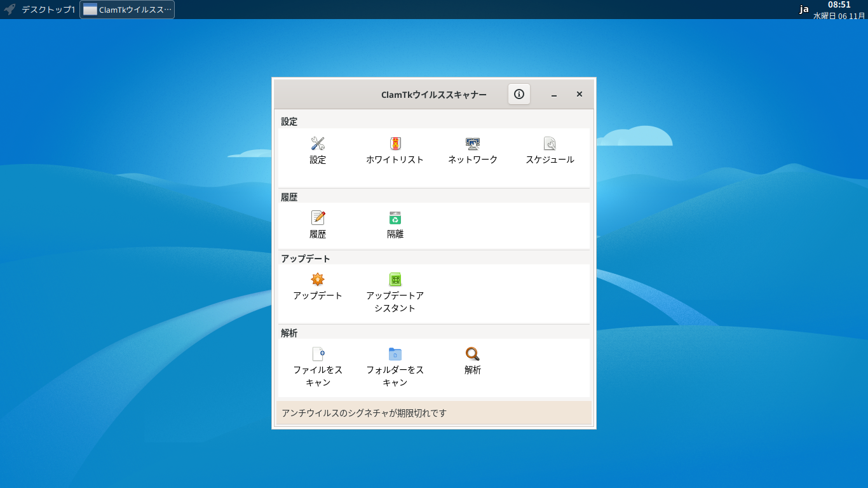Choose the フォルダーをスキャン folder scan icon
This screenshot has width=868, height=488.
(x=395, y=354)
